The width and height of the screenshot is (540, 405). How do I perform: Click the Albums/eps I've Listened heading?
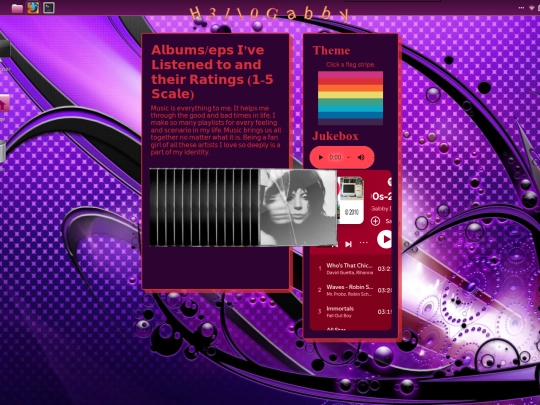click(x=212, y=72)
